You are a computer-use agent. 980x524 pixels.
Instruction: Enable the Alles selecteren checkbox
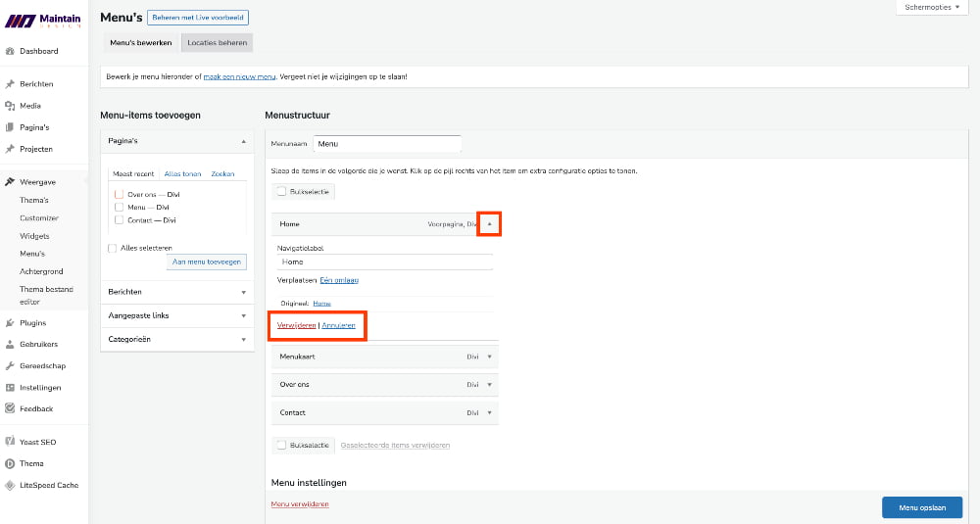pyautogui.click(x=112, y=248)
